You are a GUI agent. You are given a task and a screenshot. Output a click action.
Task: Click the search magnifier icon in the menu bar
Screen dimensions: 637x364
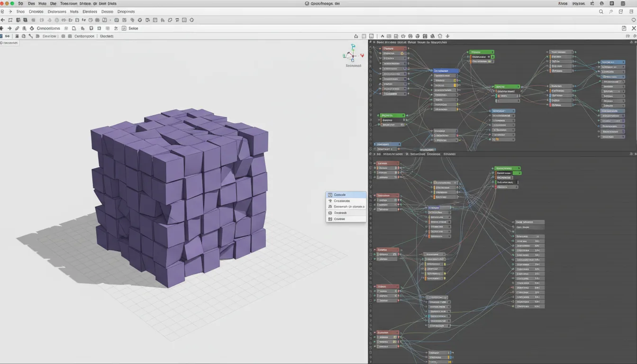(601, 11)
